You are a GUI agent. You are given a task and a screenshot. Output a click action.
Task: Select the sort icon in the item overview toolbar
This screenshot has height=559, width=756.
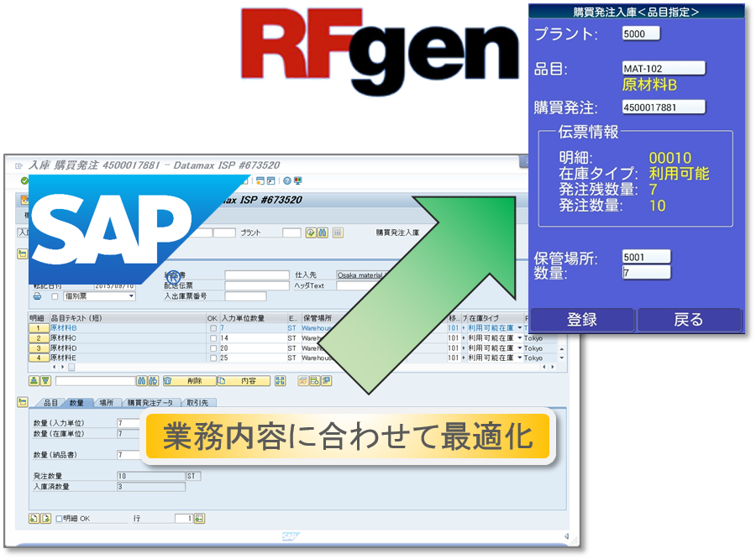tap(33, 381)
